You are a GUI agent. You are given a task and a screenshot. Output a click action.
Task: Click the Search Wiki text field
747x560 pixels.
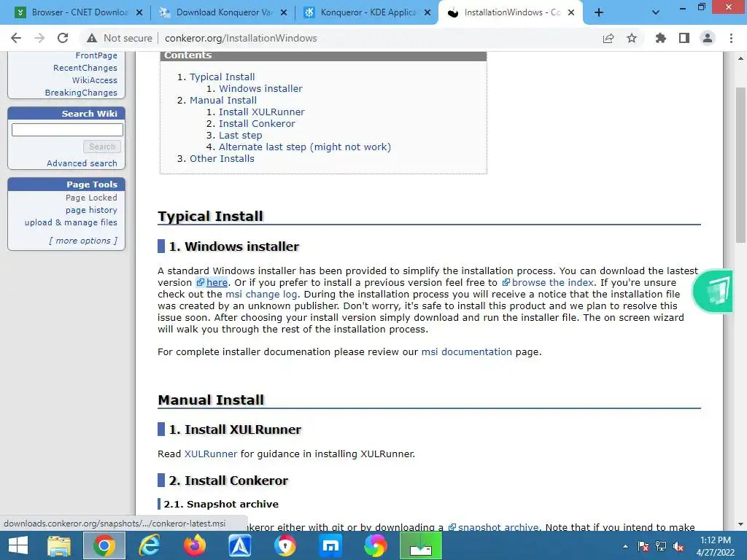coord(67,130)
